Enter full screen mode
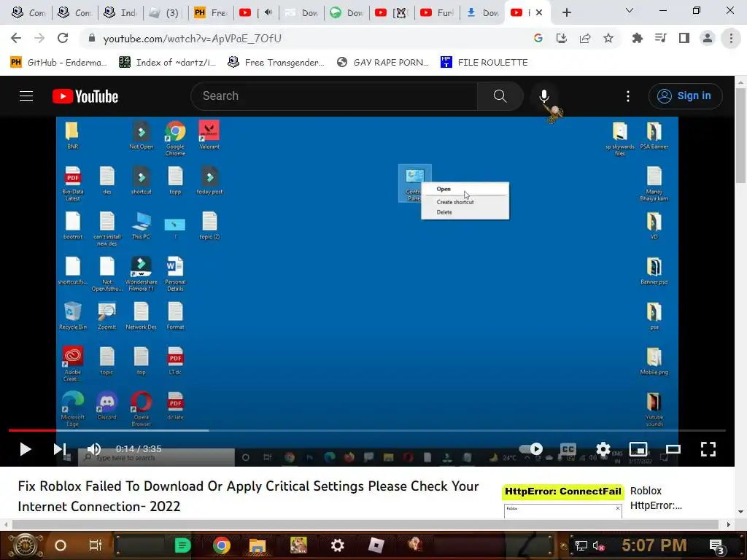 tap(708, 449)
